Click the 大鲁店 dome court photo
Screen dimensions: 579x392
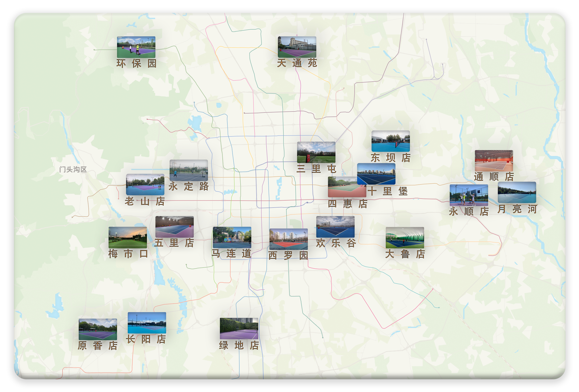[405, 237]
